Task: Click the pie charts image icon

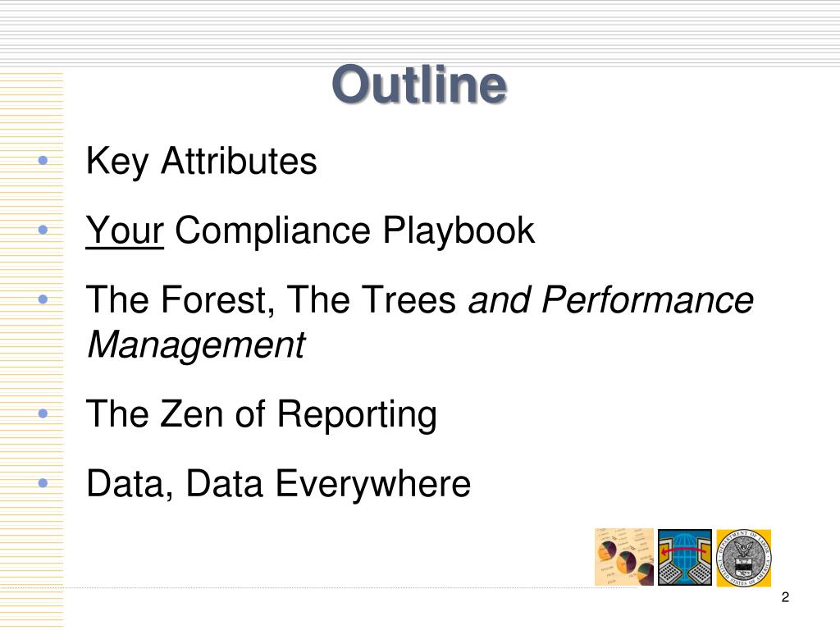Action: [x=624, y=557]
